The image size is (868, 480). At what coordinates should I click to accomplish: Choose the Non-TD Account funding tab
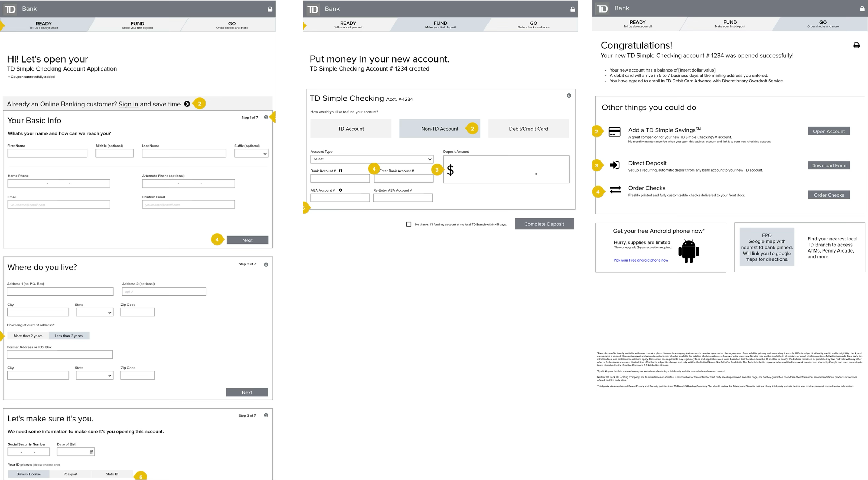coord(439,129)
